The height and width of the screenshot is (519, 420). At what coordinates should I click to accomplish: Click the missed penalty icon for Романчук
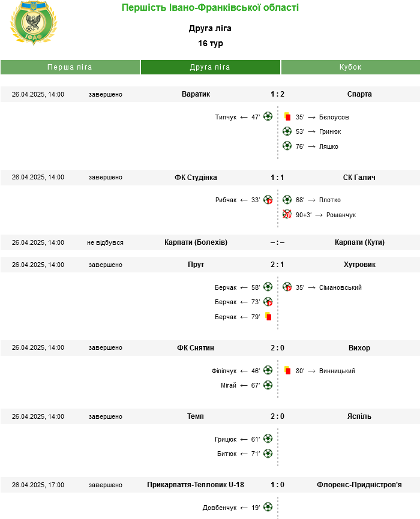(287, 214)
